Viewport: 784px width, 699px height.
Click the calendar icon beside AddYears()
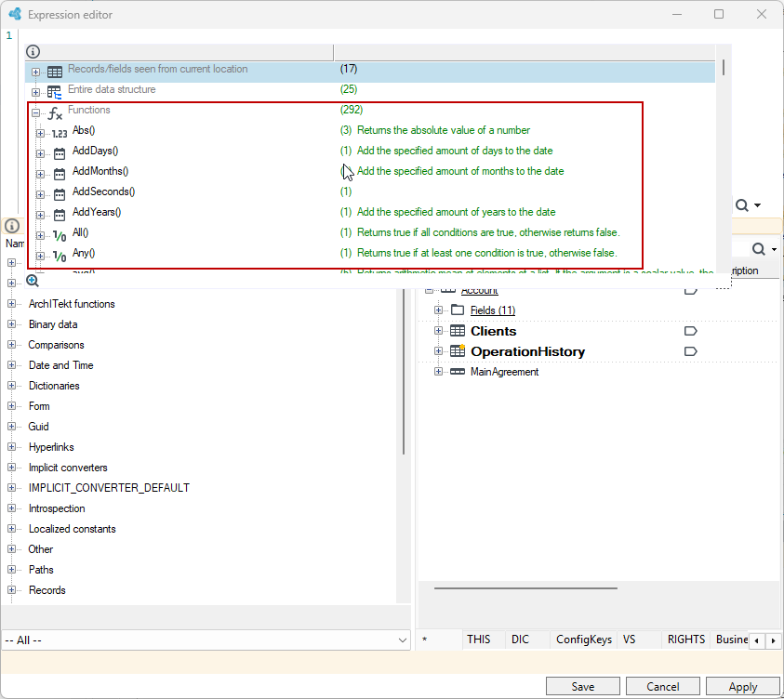(x=60, y=216)
